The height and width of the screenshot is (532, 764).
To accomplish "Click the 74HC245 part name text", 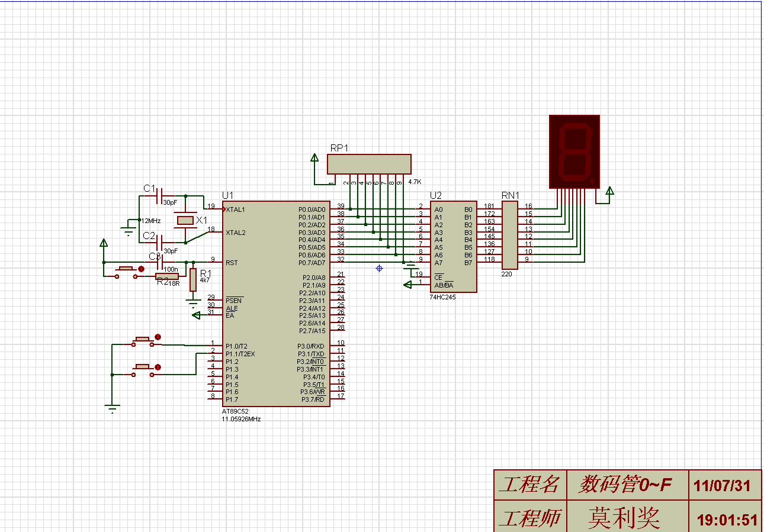I will pyautogui.click(x=443, y=297).
